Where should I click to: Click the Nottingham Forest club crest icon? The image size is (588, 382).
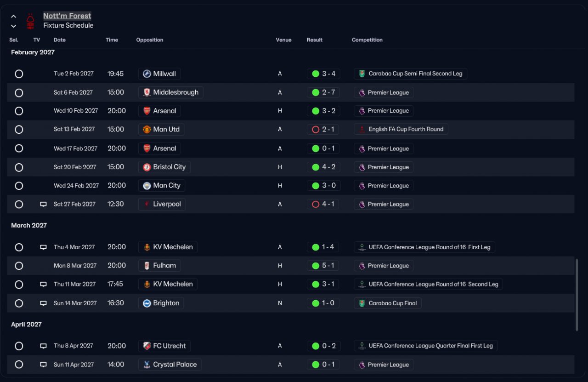click(x=30, y=21)
